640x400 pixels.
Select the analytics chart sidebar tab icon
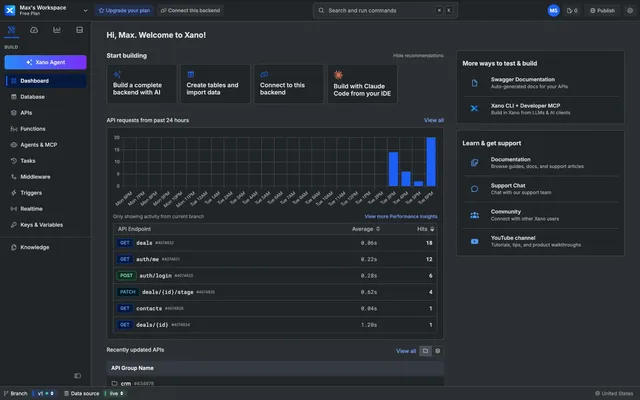57,30
